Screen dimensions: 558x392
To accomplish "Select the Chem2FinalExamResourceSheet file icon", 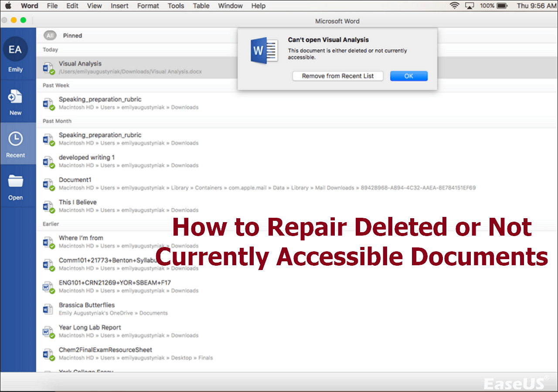I will (x=48, y=354).
